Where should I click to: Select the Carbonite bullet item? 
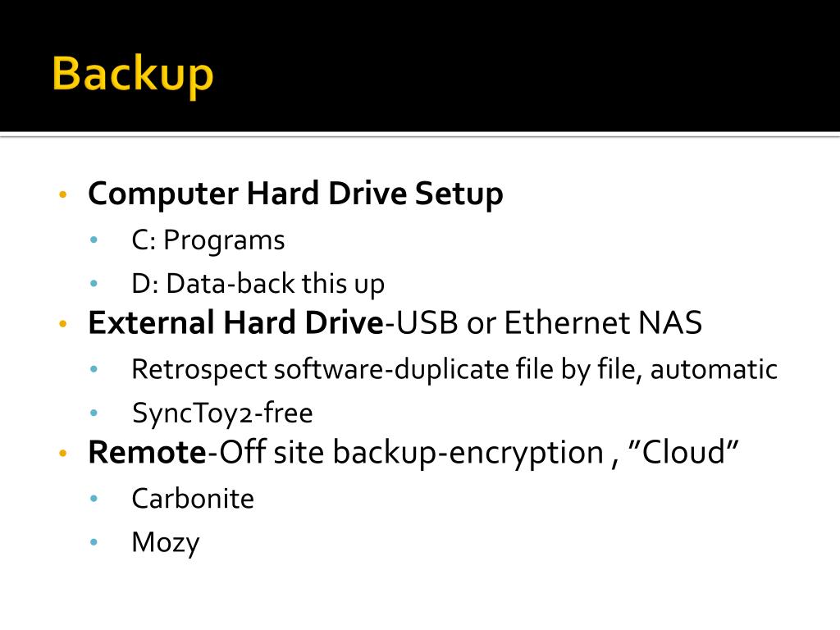[x=193, y=499]
